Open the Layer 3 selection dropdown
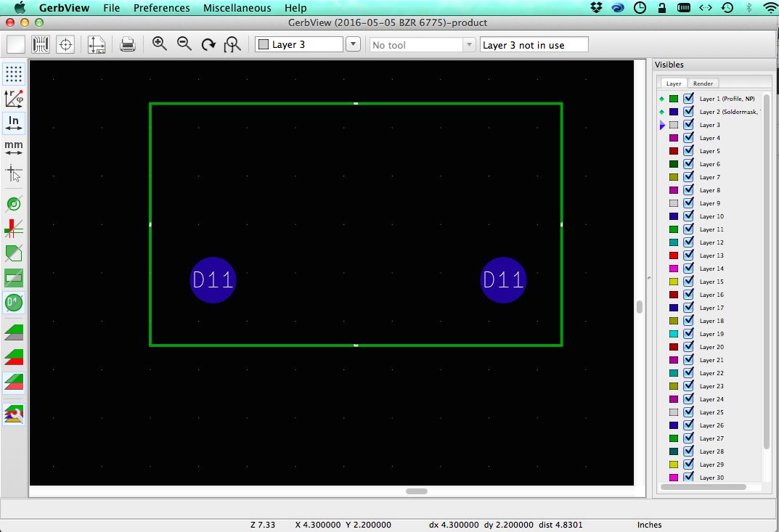Viewport: 779px width, 532px height. pyautogui.click(x=299, y=45)
